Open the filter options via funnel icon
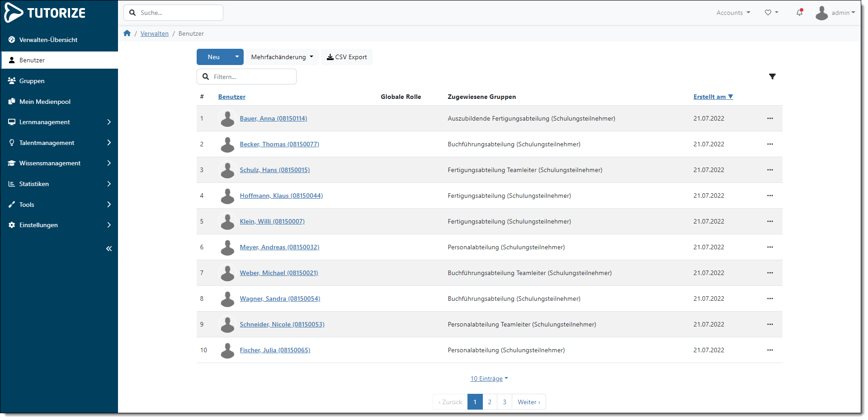Viewport: 868px width, 420px height. pos(773,76)
